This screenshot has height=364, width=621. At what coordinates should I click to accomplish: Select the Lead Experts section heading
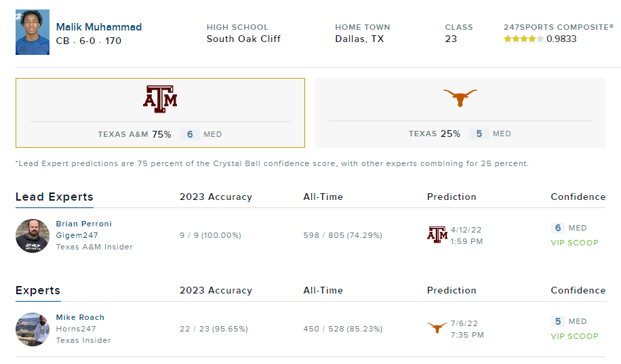pyautogui.click(x=54, y=197)
